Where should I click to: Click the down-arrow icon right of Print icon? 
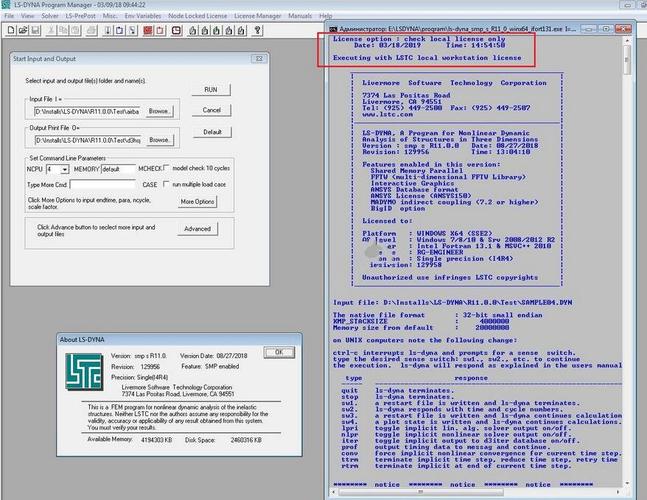pos(107,30)
